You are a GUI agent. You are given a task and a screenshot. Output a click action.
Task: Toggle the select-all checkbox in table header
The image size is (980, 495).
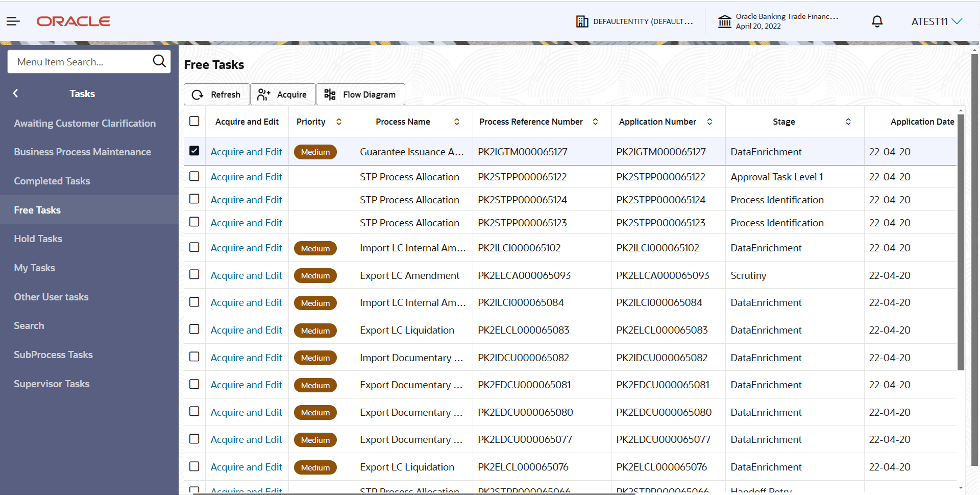pos(194,121)
